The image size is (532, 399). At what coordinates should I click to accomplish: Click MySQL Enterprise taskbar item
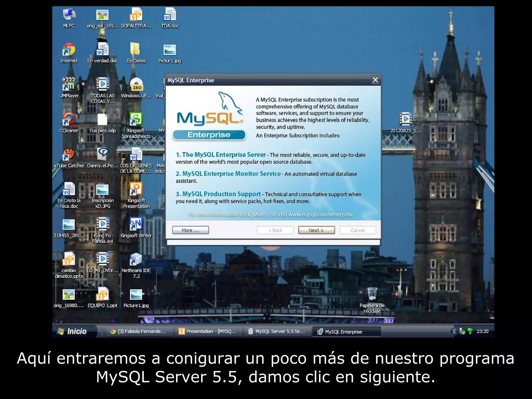[x=346, y=331]
